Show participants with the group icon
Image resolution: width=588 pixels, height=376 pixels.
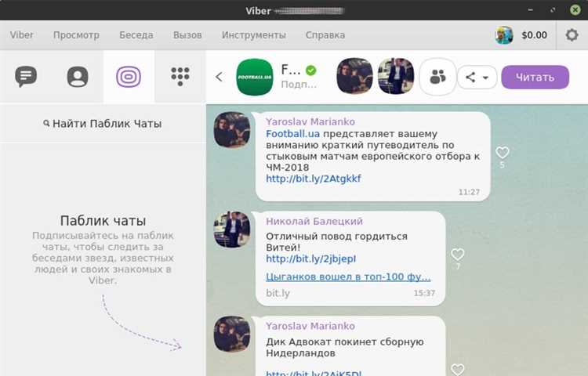pyautogui.click(x=437, y=77)
